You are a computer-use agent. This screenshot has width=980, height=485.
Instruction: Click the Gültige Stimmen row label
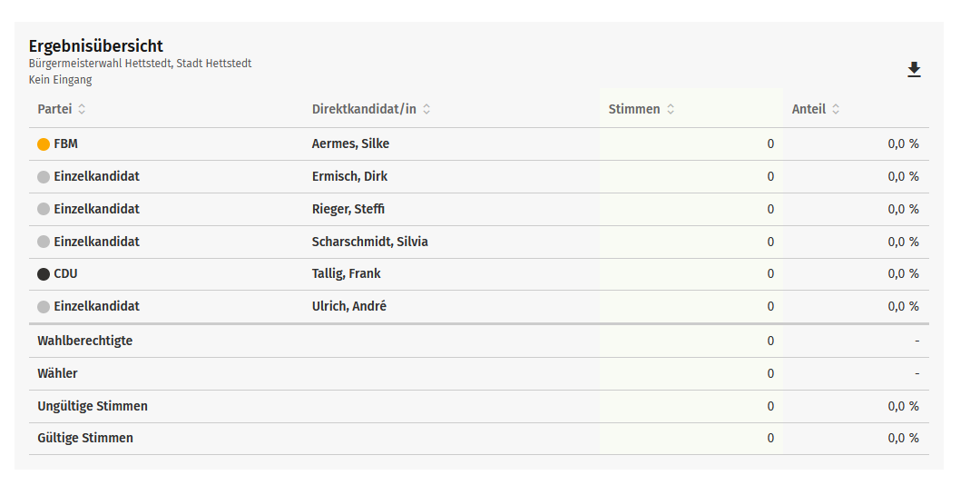[x=84, y=438]
